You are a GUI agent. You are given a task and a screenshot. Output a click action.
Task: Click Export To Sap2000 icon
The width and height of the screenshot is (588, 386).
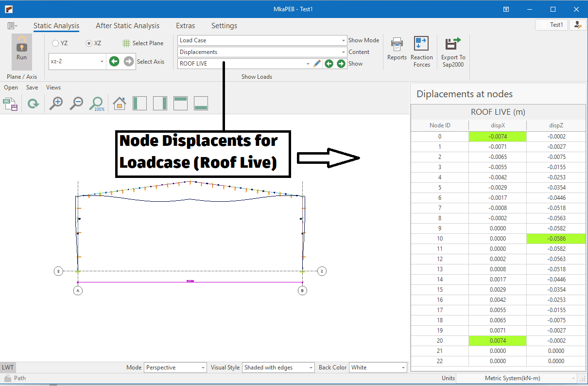453,44
